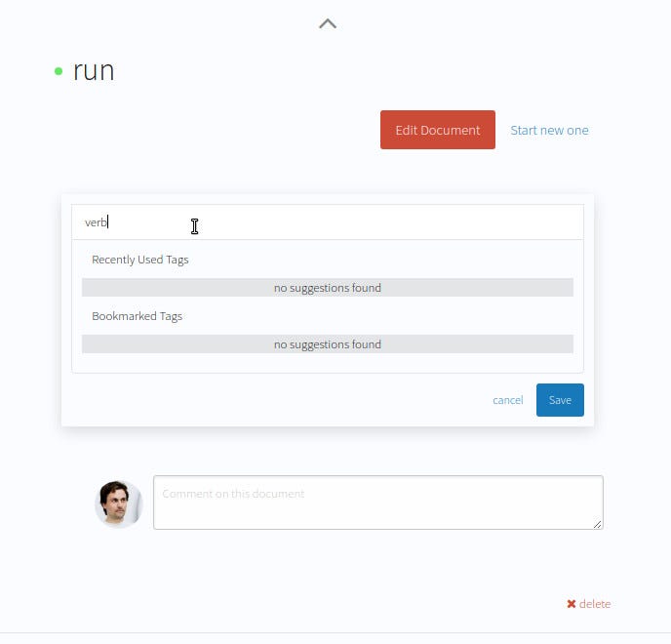Open the document title "run"
671x644 pixels.
pyautogui.click(x=94, y=71)
